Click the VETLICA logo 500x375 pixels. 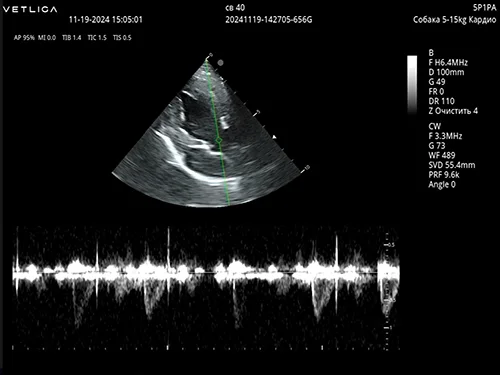click(x=30, y=9)
